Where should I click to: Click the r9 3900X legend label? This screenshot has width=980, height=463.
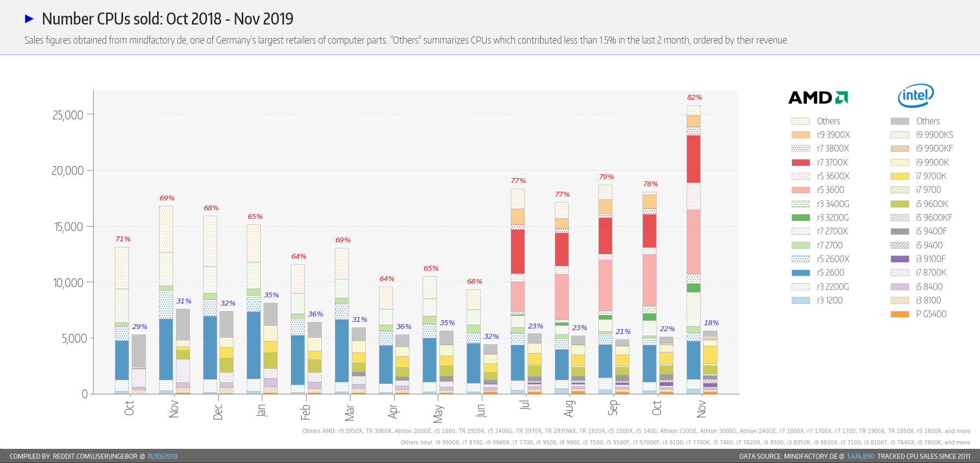pos(834,135)
